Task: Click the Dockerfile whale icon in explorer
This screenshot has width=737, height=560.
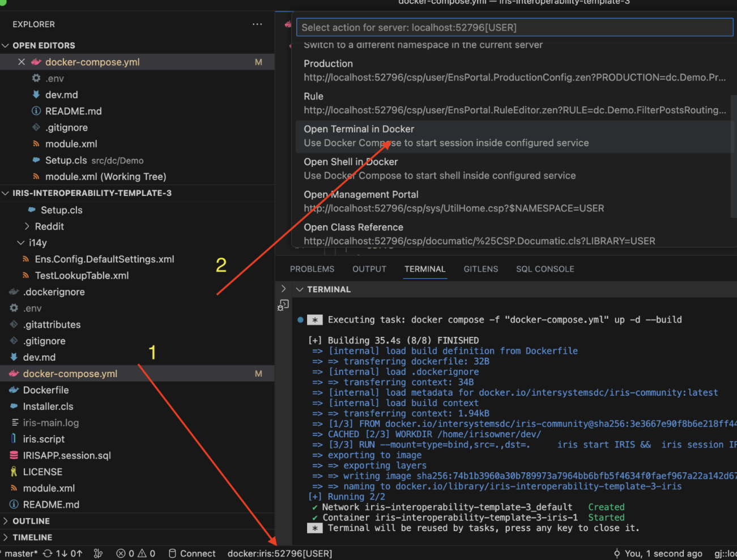Action: 14,390
